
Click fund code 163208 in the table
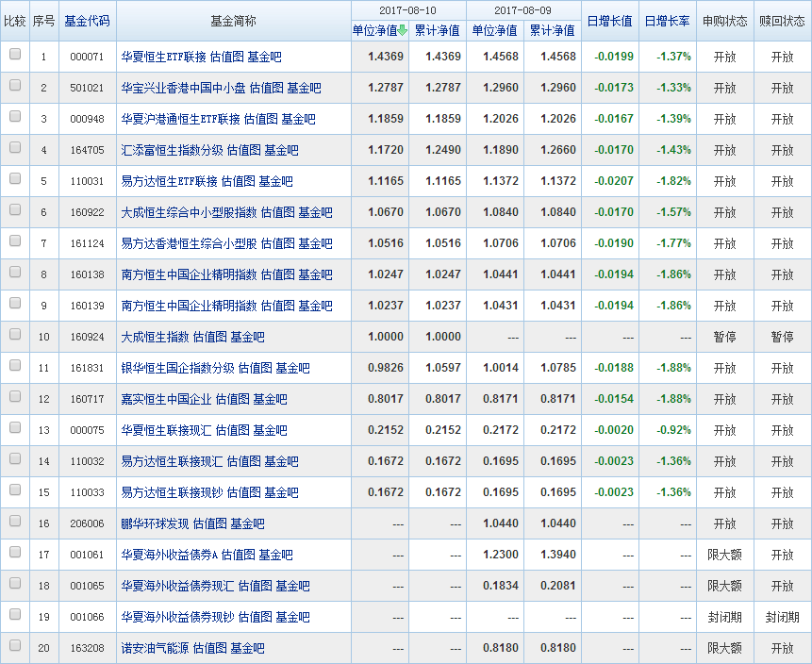point(87,648)
